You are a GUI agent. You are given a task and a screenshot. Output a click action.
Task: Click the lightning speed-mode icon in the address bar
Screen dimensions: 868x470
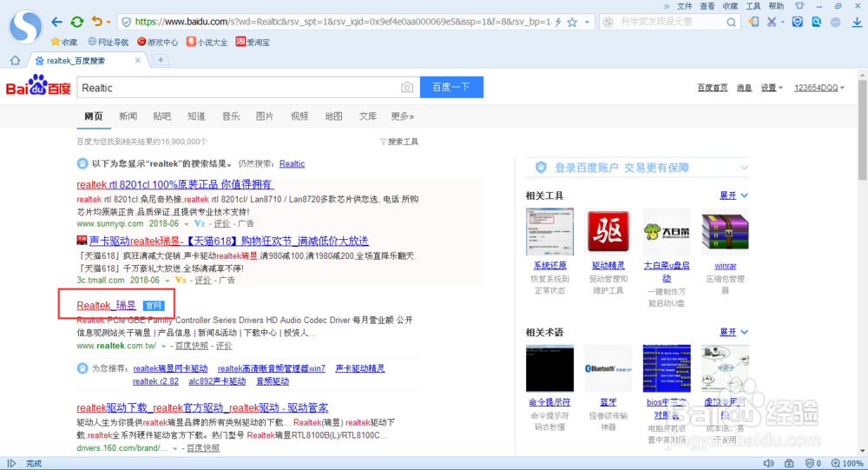coord(558,23)
